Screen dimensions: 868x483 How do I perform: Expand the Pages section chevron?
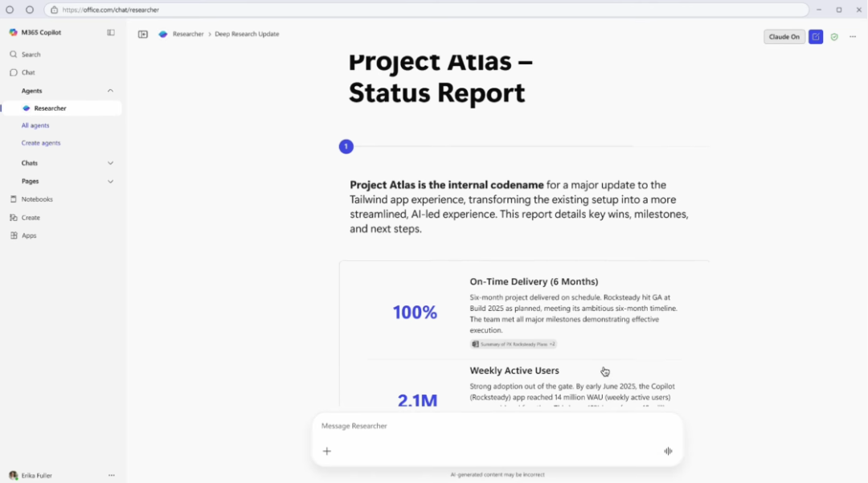(110, 182)
